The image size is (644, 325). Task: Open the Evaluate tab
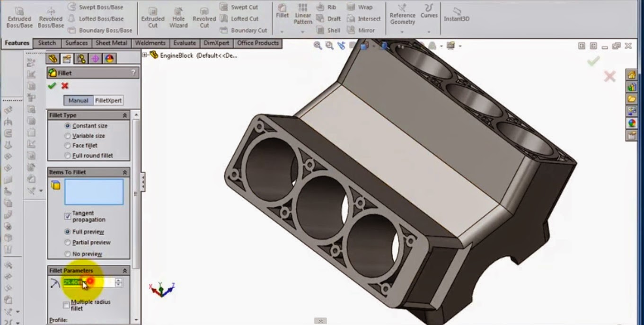(x=185, y=43)
